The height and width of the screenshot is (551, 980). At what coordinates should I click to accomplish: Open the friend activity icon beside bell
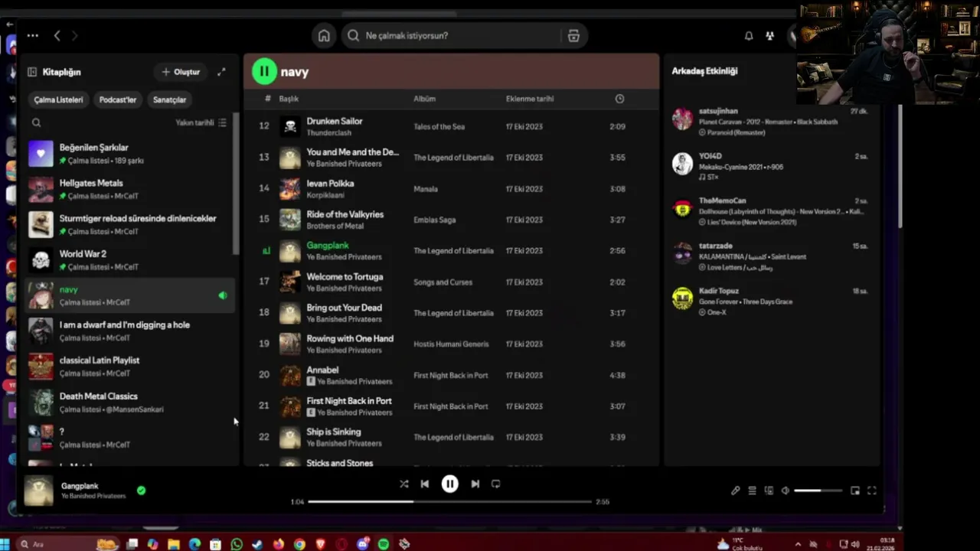point(769,36)
